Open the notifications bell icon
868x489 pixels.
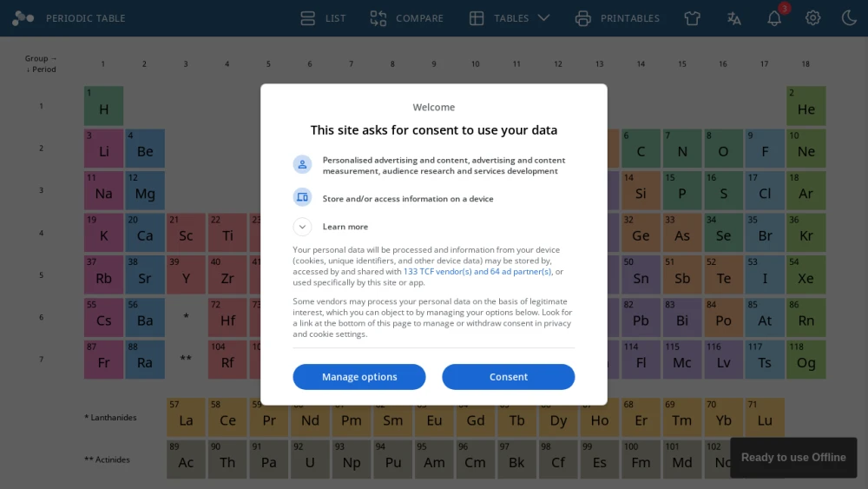774,18
